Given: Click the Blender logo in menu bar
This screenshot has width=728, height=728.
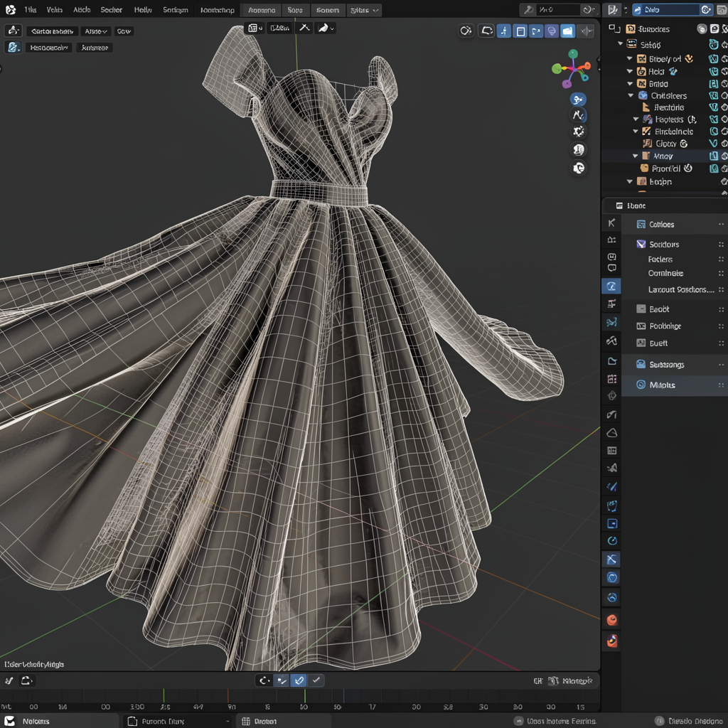Looking at the screenshot, I should pyautogui.click(x=10, y=10).
